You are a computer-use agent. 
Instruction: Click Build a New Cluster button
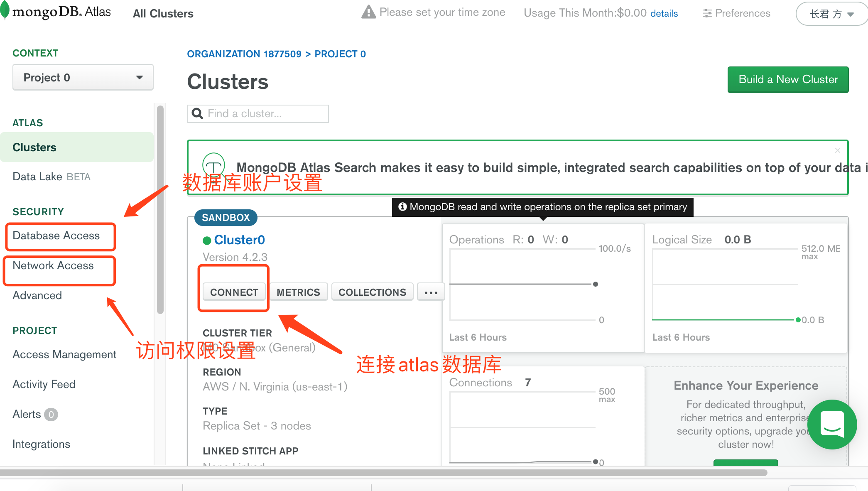[x=788, y=79]
